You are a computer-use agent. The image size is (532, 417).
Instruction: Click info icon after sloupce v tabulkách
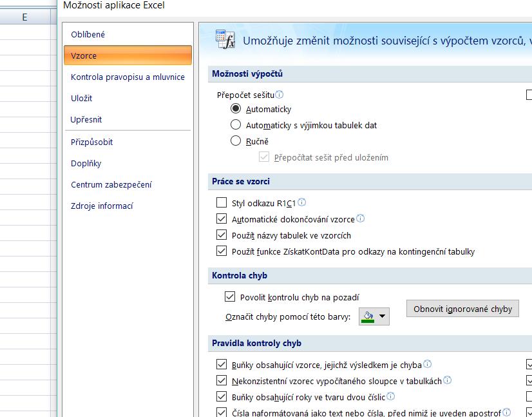[448, 380]
